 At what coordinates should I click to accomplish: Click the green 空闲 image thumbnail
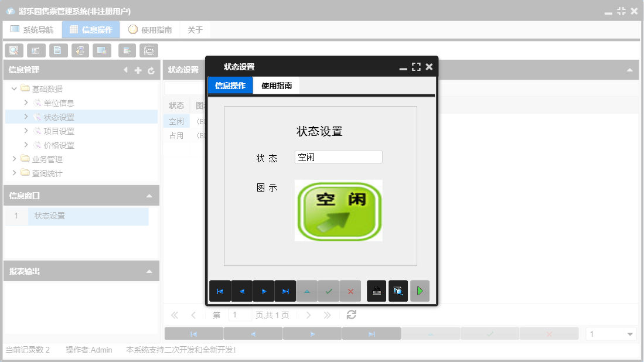[x=339, y=210]
